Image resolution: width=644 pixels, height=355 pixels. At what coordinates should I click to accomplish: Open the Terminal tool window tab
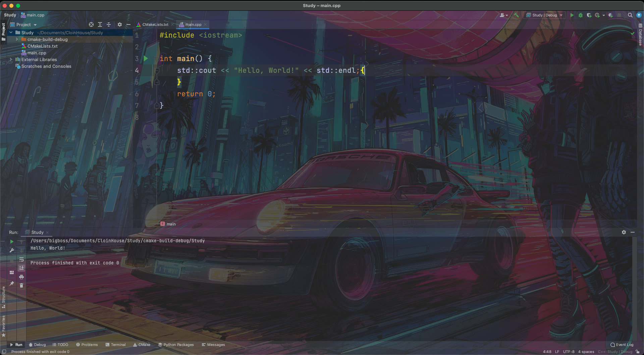(115, 345)
